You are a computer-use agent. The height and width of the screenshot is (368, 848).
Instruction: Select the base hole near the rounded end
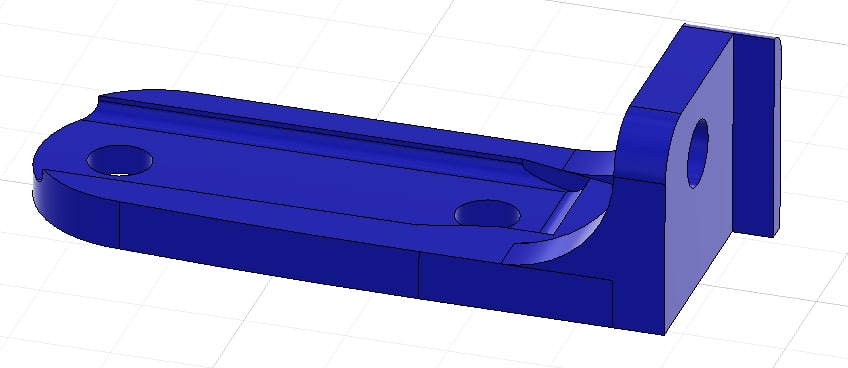pos(120,160)
